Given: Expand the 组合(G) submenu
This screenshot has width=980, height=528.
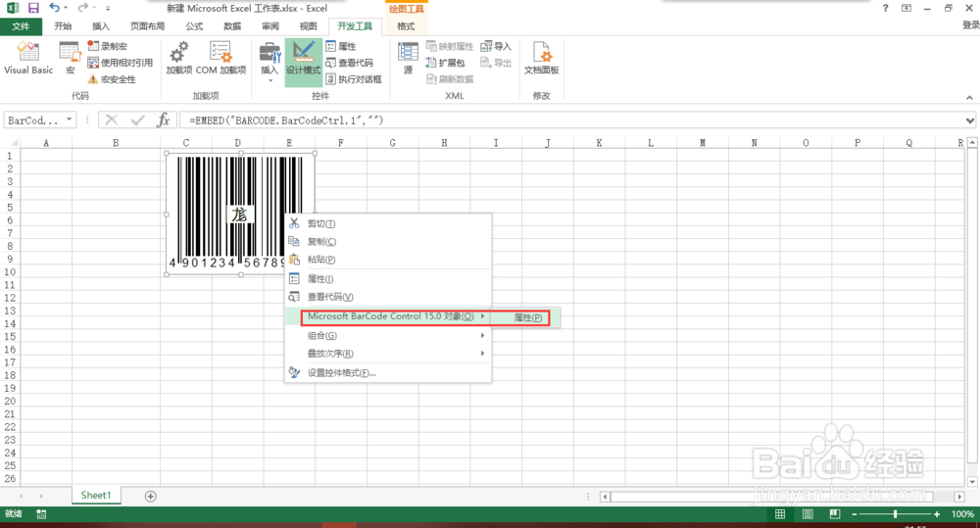Looking at the screenshot, I should point(388,336).
